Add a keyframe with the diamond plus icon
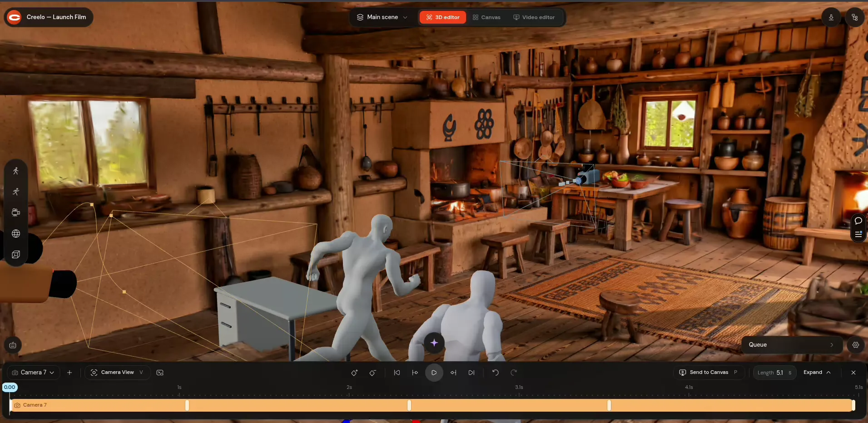868x423 pixels. tap(354, 373)
